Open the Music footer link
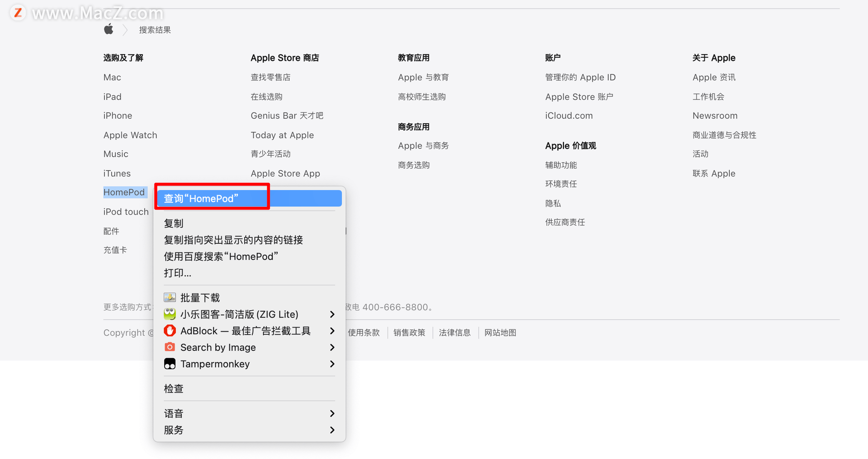The height and width of the screenshot is (459, 868). coord(116,154)
